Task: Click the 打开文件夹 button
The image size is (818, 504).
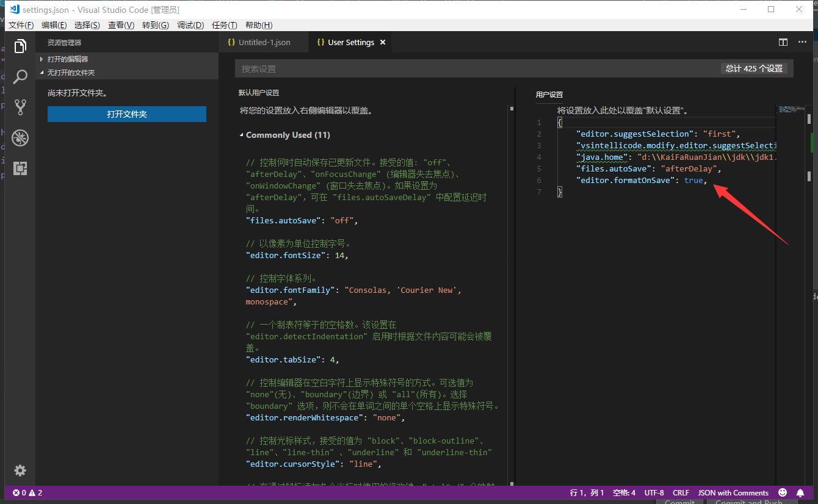Action: [x=127, y=114]
